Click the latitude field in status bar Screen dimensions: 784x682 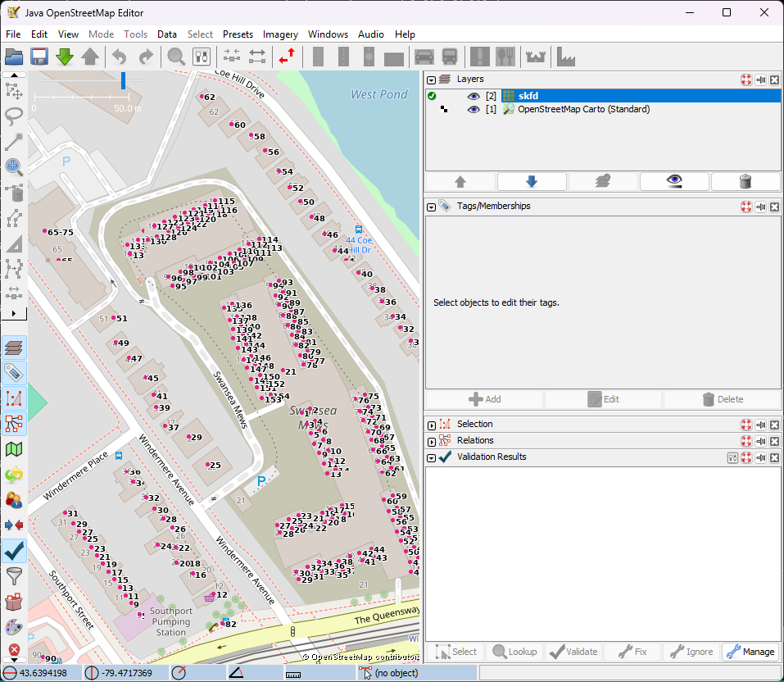(41, 673)
